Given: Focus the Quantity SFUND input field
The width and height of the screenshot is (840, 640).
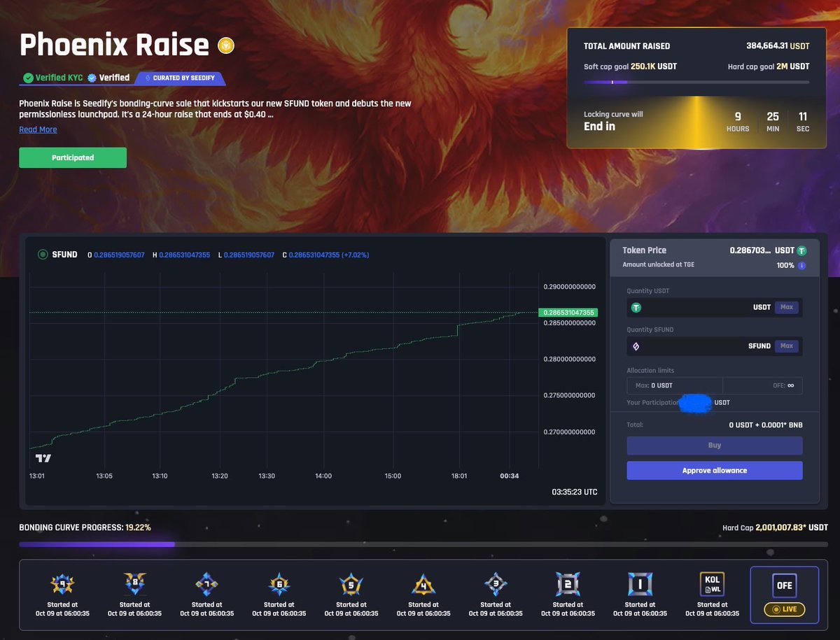Looking at the screenshot, I should [x=715, y=346].
